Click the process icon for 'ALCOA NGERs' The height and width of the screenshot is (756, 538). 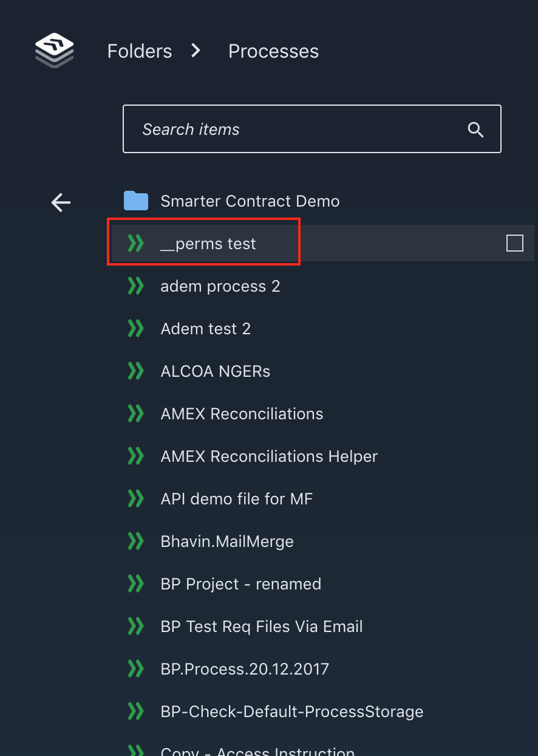pyautogui.click(x=135, y=371)
